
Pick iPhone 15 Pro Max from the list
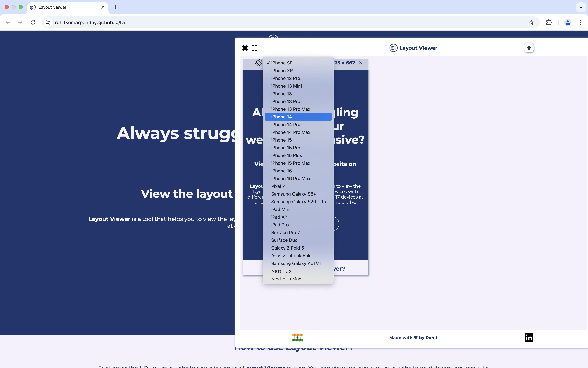[x=298, y=163]
